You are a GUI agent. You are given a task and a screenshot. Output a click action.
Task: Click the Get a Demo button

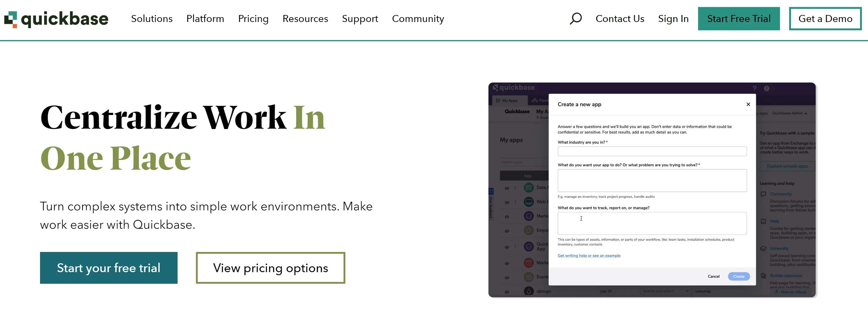[825, 19]
